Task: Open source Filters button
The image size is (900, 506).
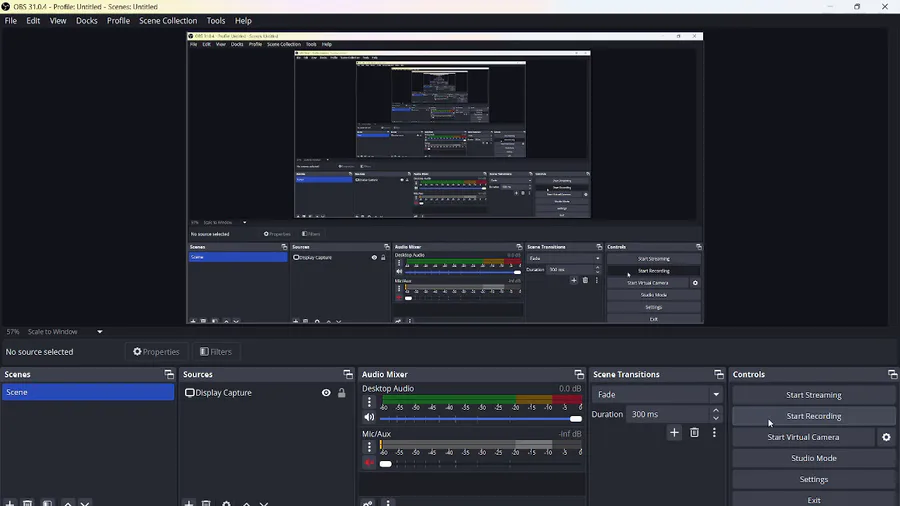Action: coord(216,352)
